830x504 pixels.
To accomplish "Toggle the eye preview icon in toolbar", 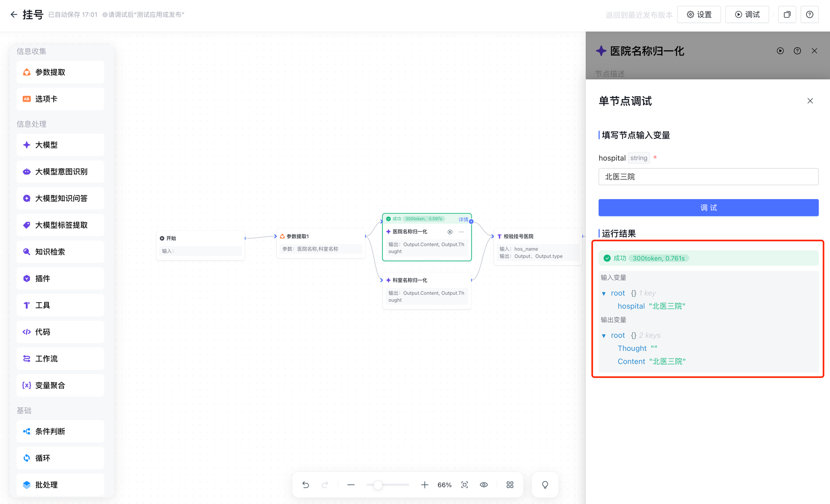I will (x=483, y=485).
